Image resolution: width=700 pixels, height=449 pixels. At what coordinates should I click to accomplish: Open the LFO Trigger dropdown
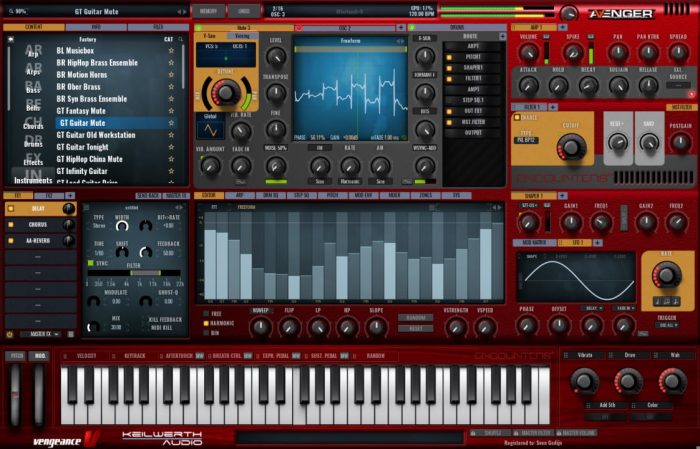667,325
